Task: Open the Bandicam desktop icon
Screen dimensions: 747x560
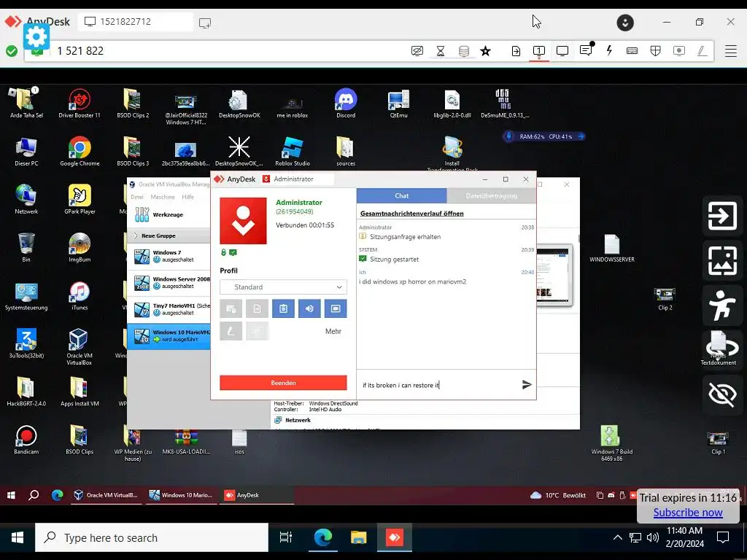Action: [x=26, y=440]
